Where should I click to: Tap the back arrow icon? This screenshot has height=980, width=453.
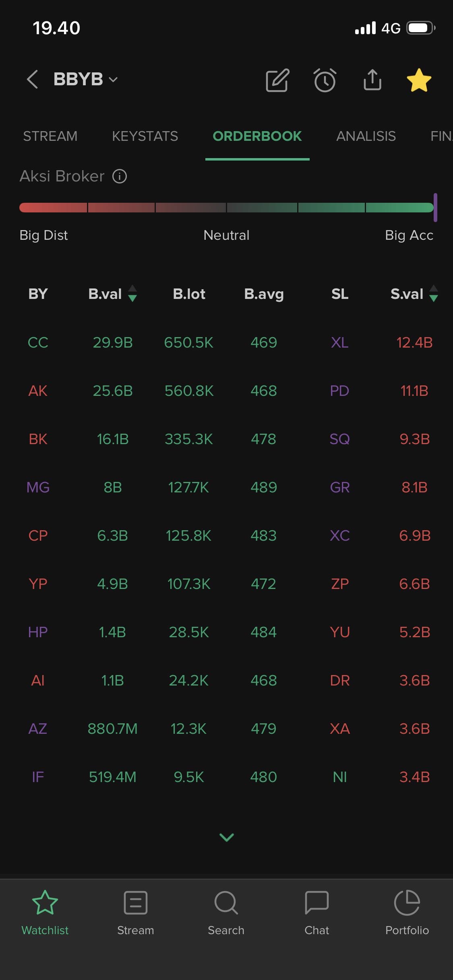point(33,79)
